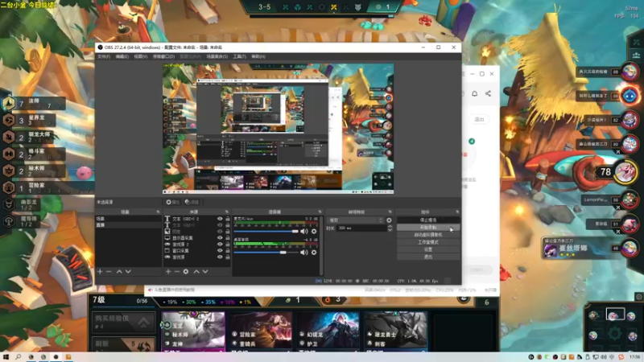Move the scene up in the scenes list
The height and width of the screenshot is (362, 644).
[x=119, y=271]
